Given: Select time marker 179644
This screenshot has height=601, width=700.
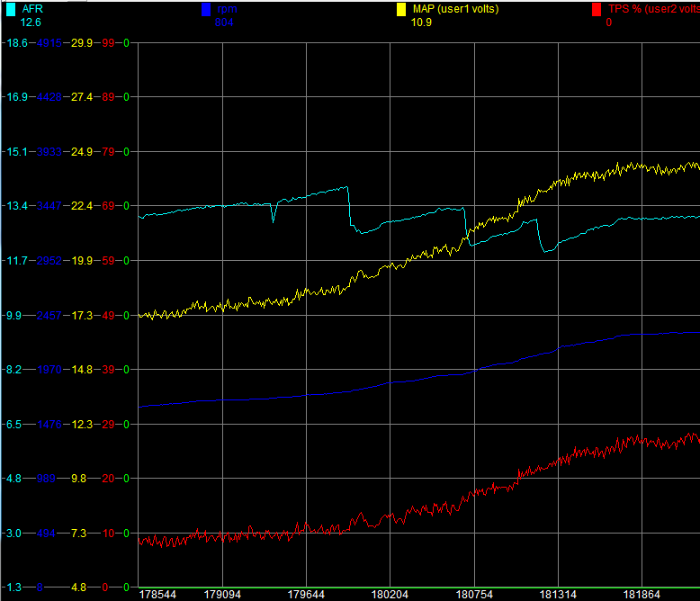Looking at the screenshot, I should pos(306,595).
